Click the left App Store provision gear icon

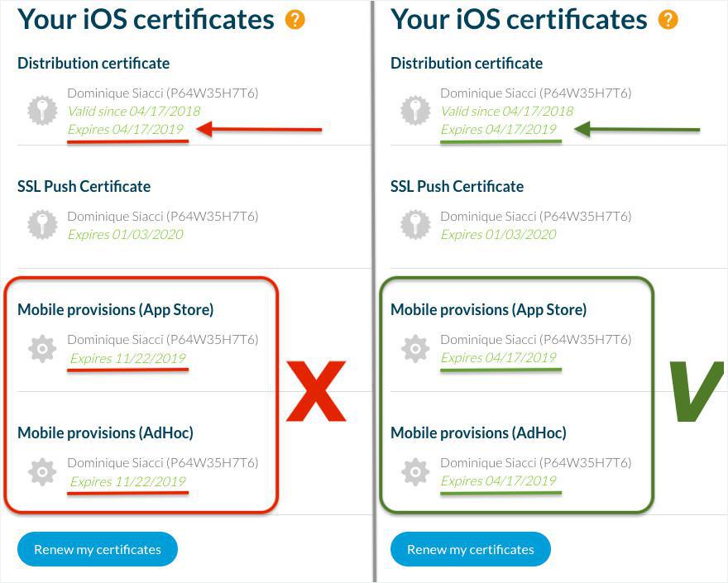(x=42, y=348)
